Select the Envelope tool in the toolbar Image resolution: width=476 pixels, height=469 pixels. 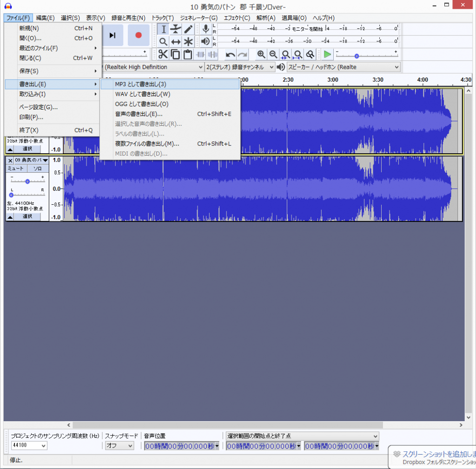(175, 29)
